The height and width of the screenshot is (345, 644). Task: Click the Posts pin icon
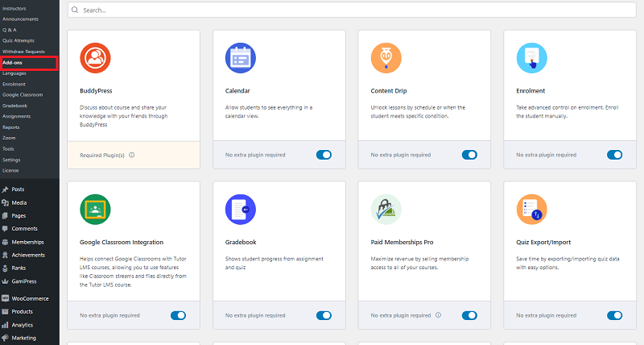click(5, 189)
